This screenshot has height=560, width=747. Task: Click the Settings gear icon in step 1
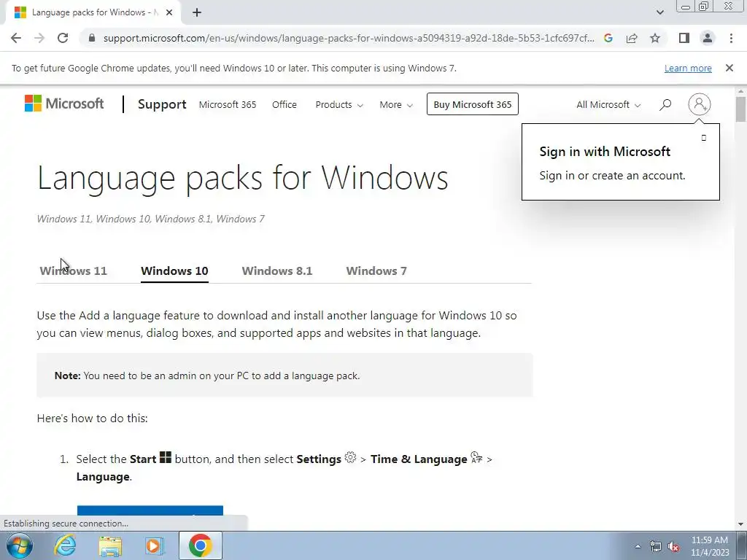tap(350, 457)
